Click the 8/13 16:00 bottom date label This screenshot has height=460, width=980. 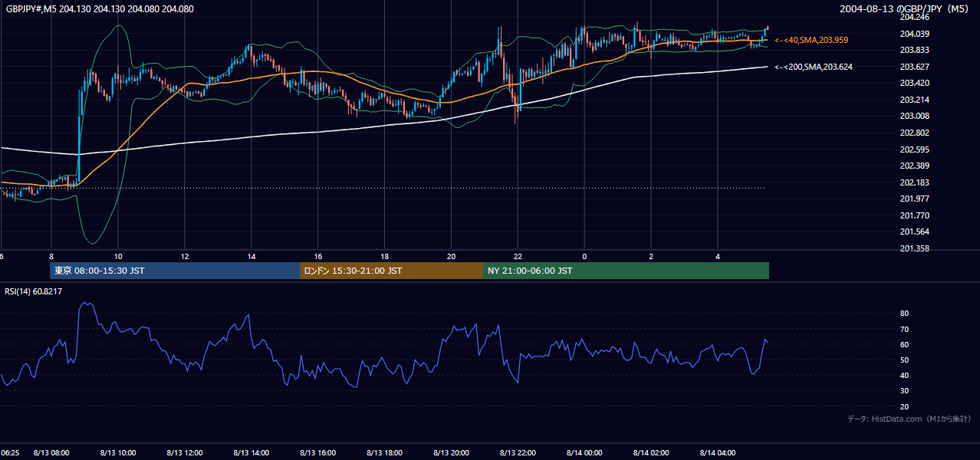(318, 453)
